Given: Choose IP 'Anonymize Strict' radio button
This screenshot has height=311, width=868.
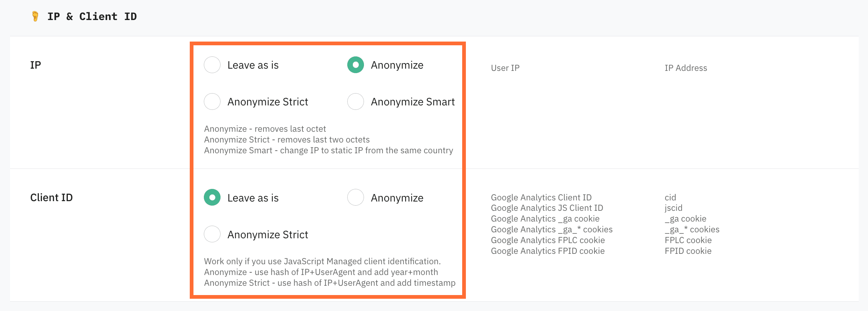Looking at the screenshot, I should [x=212, y=102].
